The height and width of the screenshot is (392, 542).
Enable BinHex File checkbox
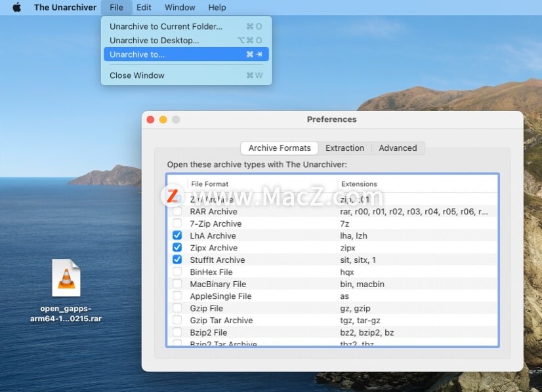(177, 271)
